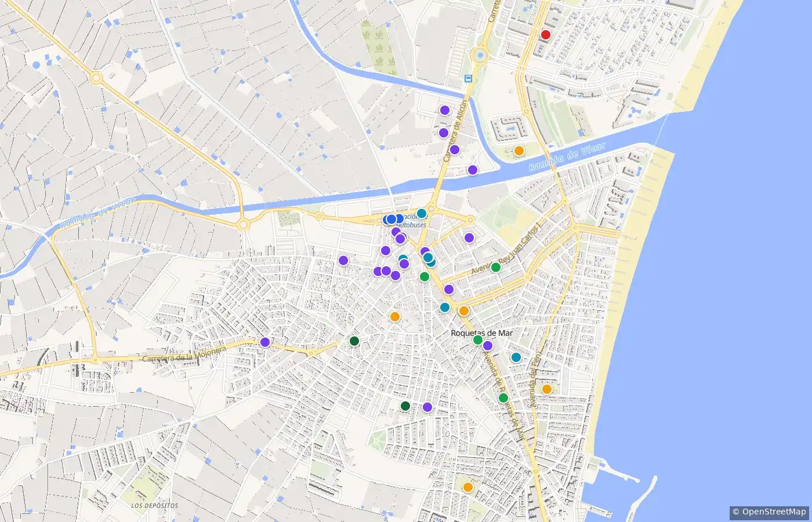Select the LOS DEPÓSITOS place label

154,506
